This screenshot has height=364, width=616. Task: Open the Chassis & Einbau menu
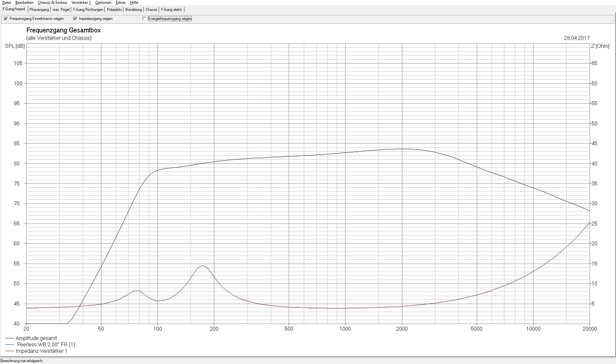point(52,3)
